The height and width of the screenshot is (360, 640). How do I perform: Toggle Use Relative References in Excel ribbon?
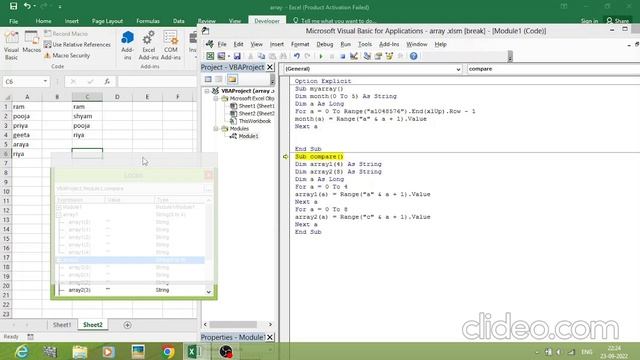(x=77, y=44)
